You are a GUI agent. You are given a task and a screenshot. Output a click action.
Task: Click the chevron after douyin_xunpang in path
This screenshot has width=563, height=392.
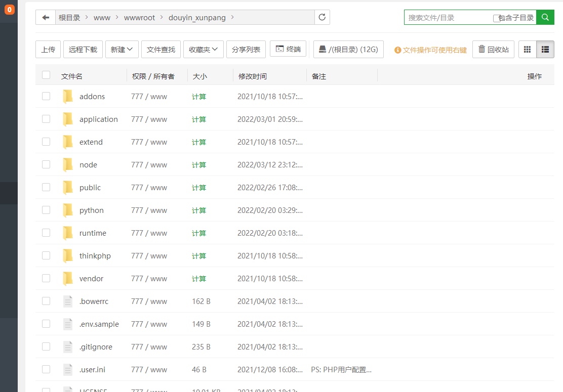(x=232, y=17)
